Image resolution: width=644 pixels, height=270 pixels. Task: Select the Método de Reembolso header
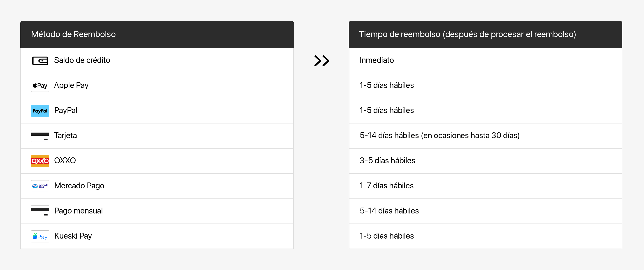point(73,34)
